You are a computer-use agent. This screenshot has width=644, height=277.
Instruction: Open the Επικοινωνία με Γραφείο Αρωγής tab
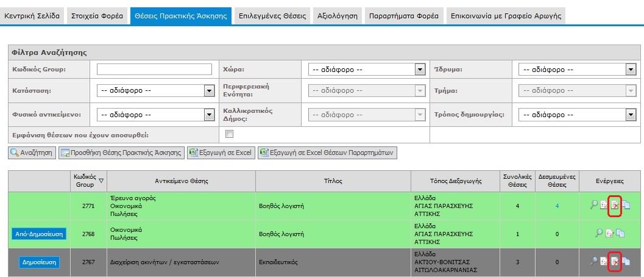(506, 16)
